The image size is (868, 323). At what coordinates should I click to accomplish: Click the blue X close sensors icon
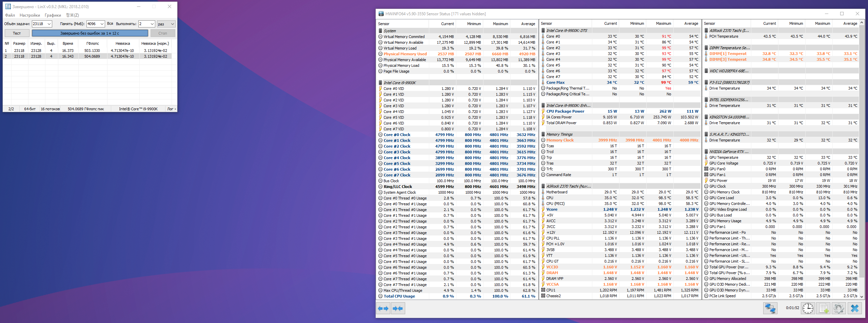(854, 308)
